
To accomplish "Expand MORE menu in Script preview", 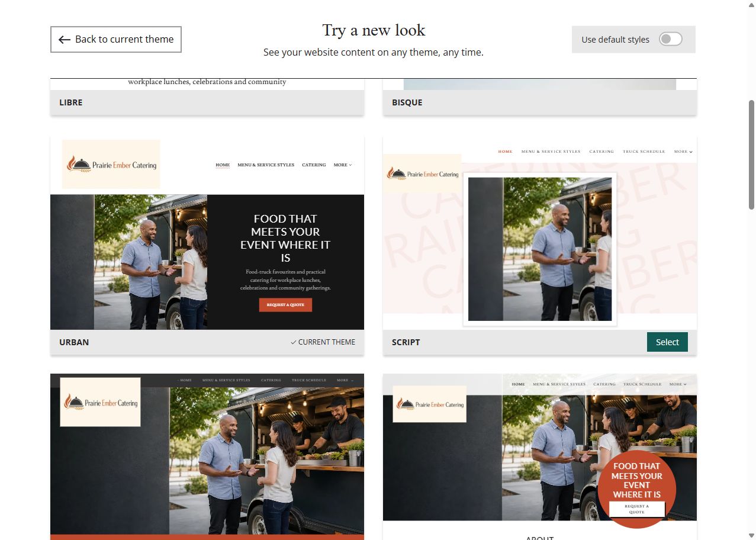I will [683, 152].
